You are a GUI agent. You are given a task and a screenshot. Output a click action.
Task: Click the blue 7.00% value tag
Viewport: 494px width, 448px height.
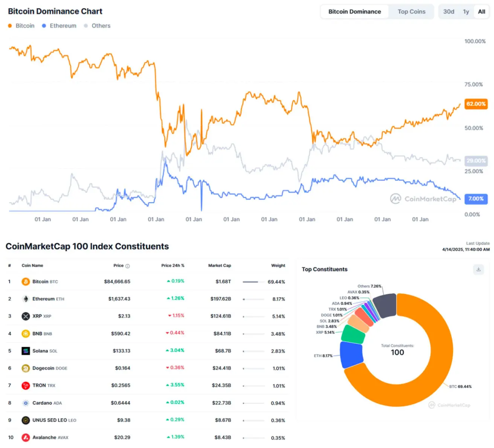click(x=476, y=199)
